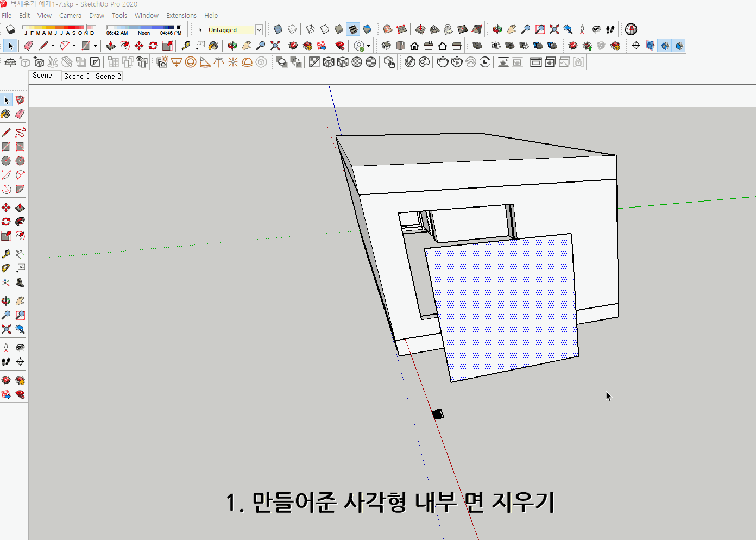The image size is (756, 540).
Task: Open the Camera menu
Action: [70, 15]
